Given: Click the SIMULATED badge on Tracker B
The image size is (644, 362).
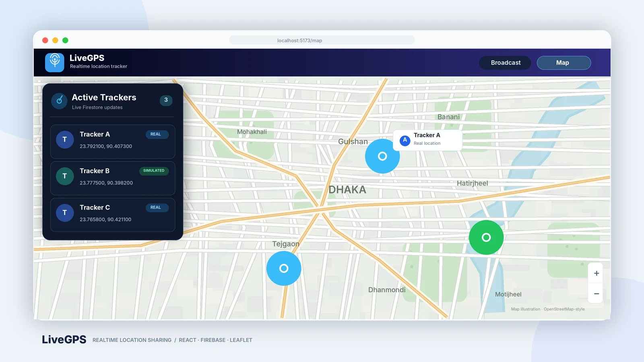Looking at the screenshot, I should 154,171.
